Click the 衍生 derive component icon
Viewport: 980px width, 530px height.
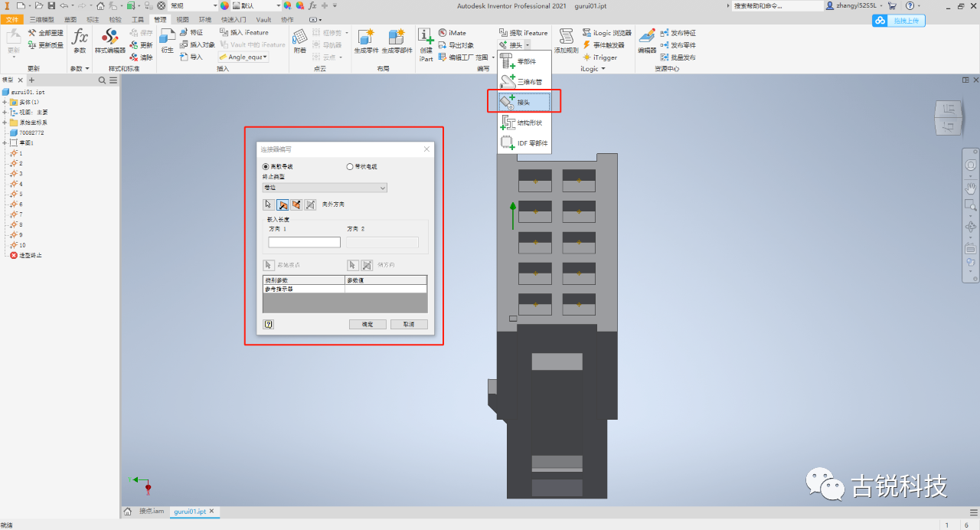pyautogui.click(x=167, y=41)
